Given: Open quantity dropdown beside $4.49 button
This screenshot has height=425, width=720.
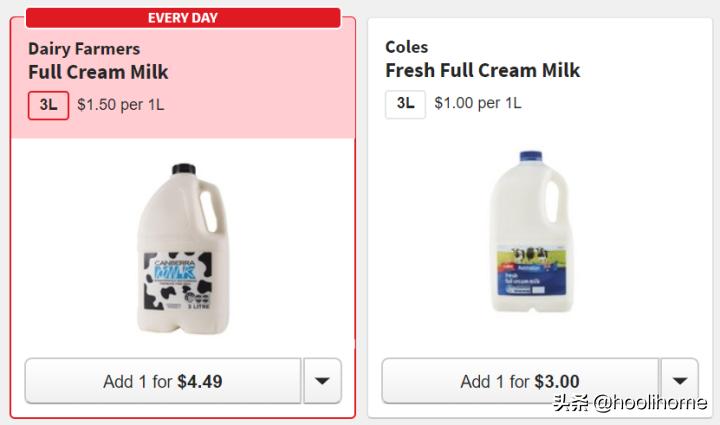Looking at the screenshot, I should pyautogui.click(x=322, y=381).
